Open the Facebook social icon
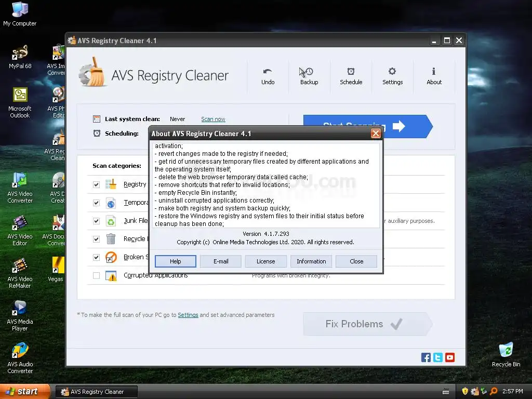This screenshot has width=532, height=399. pos(426,357)
